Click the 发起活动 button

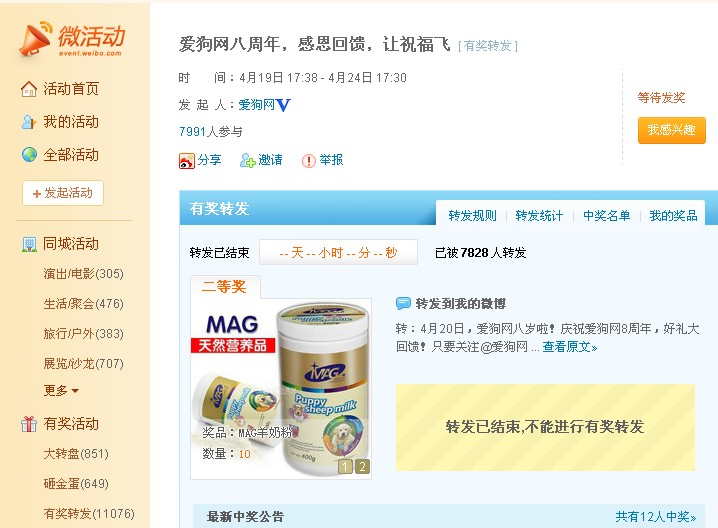tap(63, 193)
